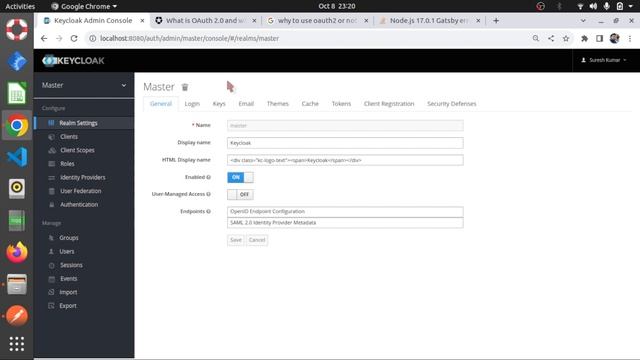The width and height of the screenshot is (640, 360).
Task: Click the Cancel button
Action: (x=257, y=240)
